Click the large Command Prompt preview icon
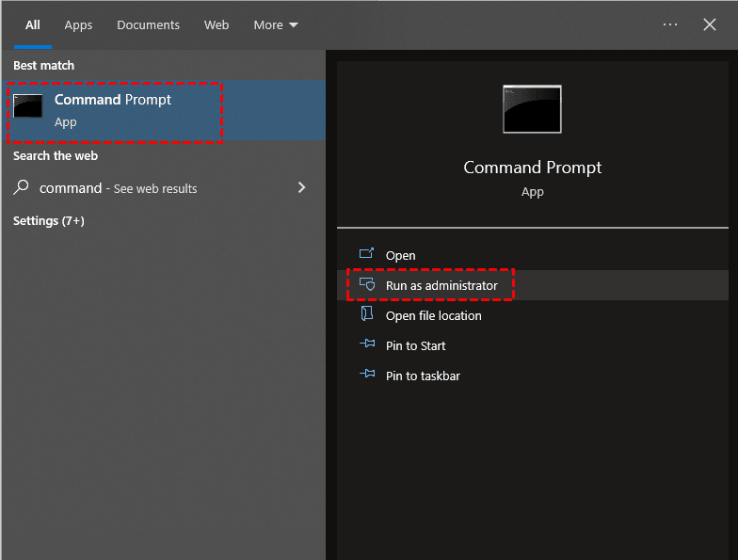738x560 pixels. click(532, 108)
